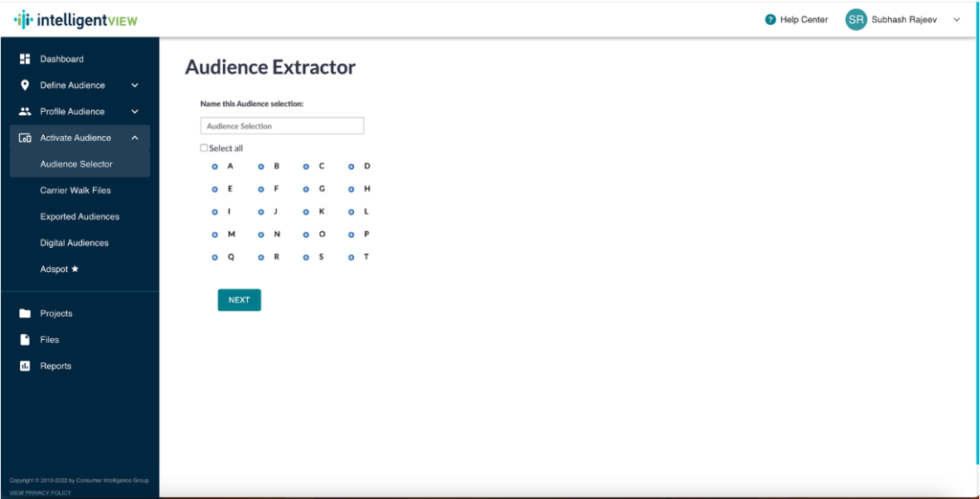This screenshot has height=499, width=980.
Task: Expand group D with its plus icon
Action: [351, 167]
